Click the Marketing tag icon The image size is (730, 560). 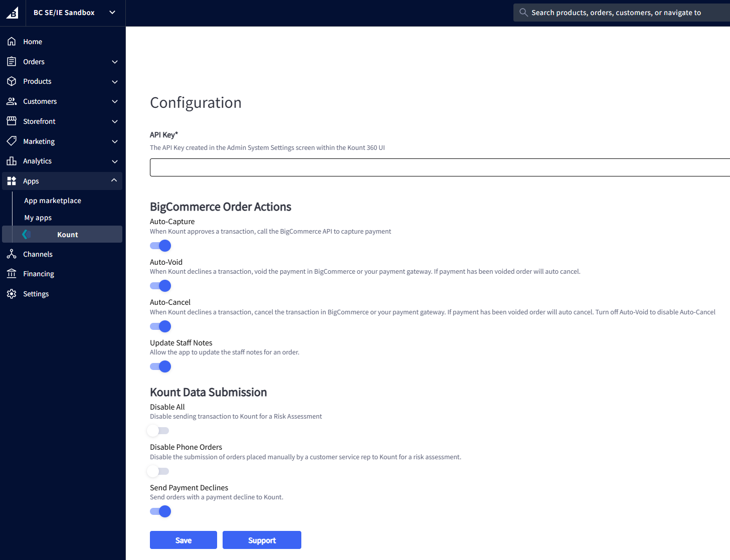point(12,141)
